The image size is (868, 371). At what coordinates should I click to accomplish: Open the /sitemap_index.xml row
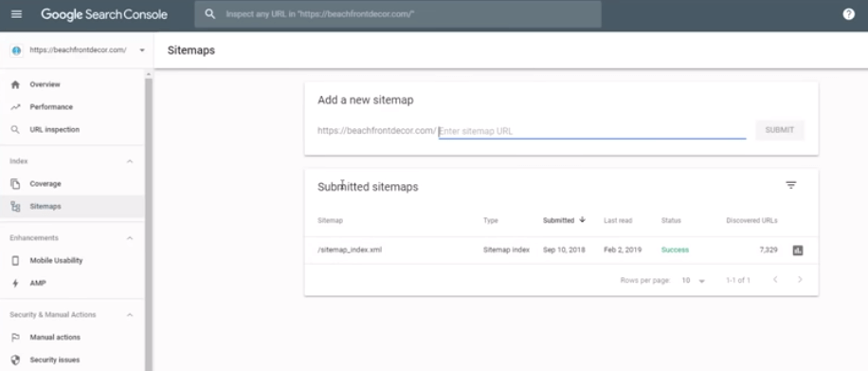pos(561,250)
